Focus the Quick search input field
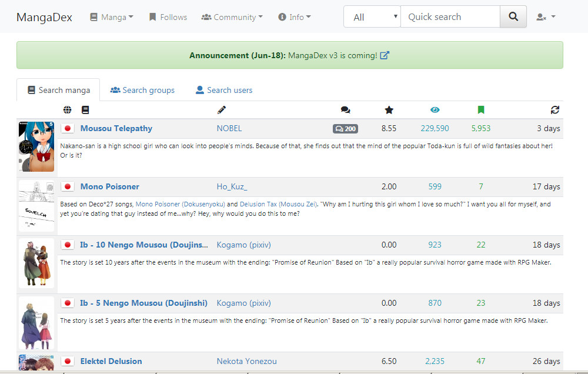The width and height of the screenshot is (588, 374). [x=450, y=17]
